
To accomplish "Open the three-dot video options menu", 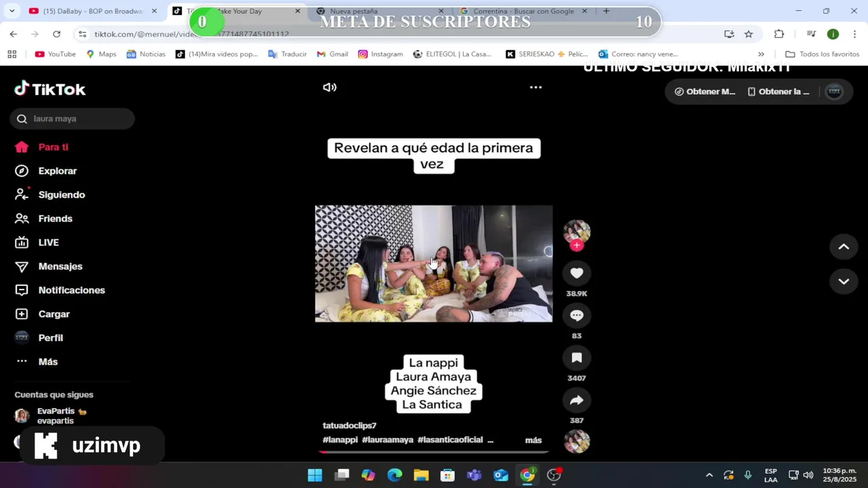I will pos(536,87).
